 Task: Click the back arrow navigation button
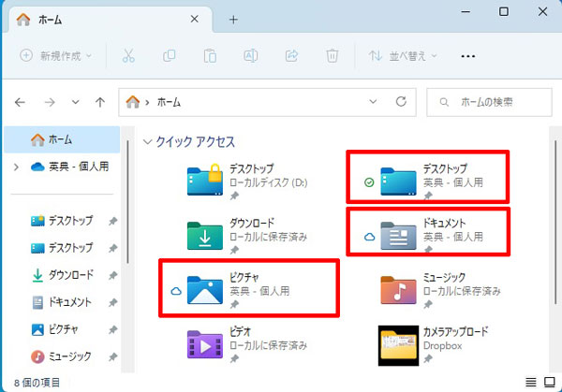coord(20,102)
